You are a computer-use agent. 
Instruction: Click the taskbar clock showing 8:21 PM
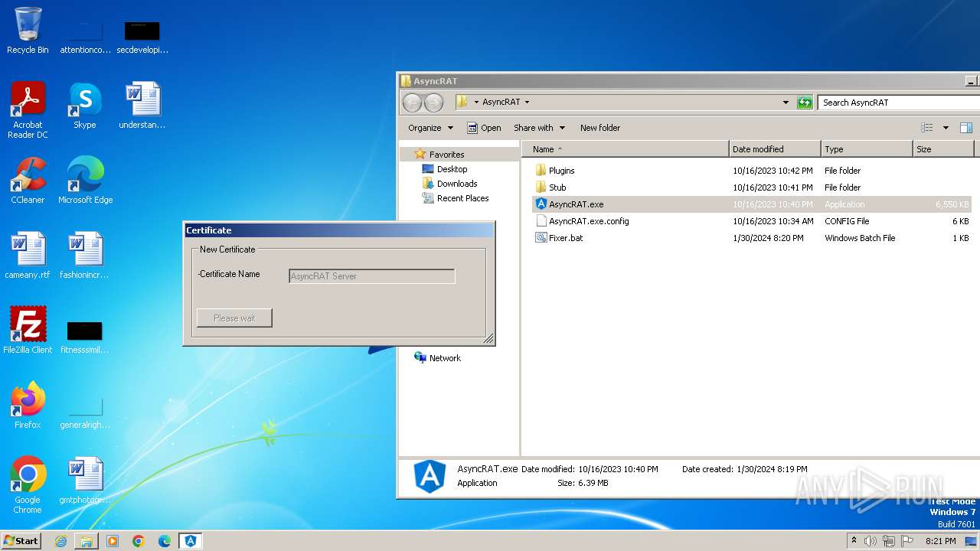point(940,541)
